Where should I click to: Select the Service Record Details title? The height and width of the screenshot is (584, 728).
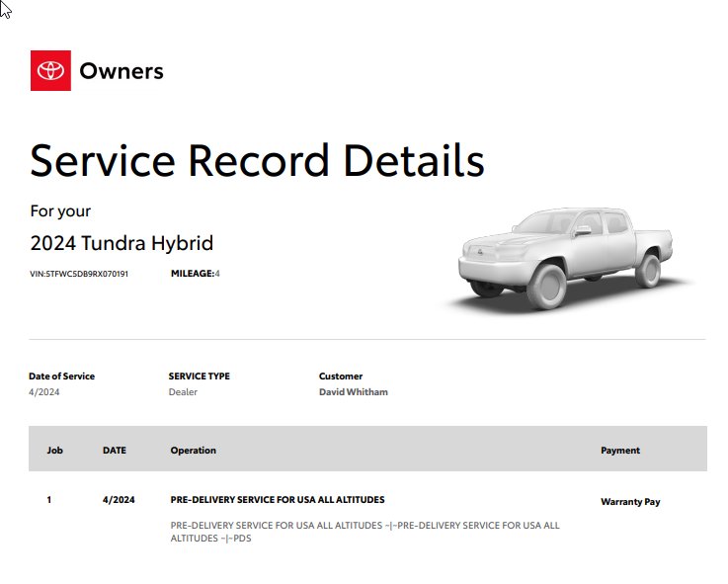click(x=257, y=161)
